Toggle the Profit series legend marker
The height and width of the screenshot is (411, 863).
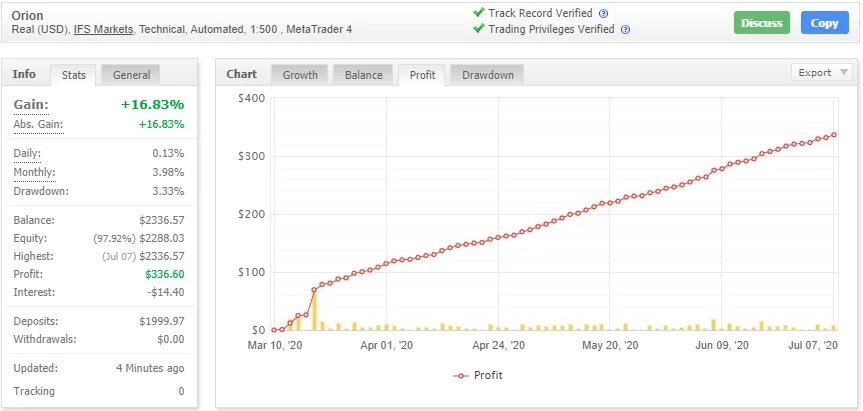click(x=461, y=376)
